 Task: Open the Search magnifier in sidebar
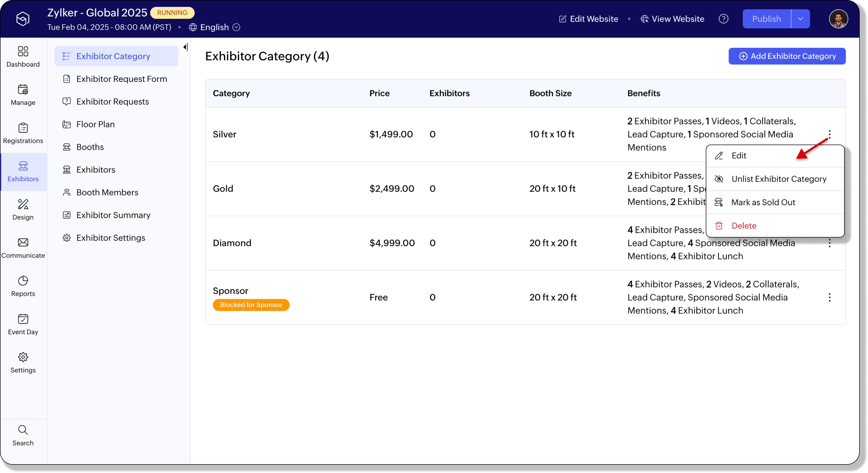click(23, 435)
